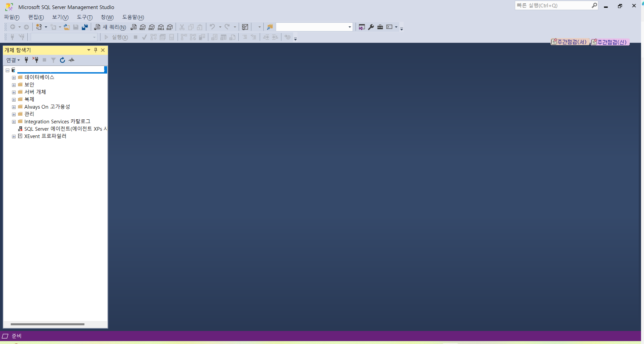Click the Find in Files icon
This screenshot has width=644, height=344.
[270, 27]
